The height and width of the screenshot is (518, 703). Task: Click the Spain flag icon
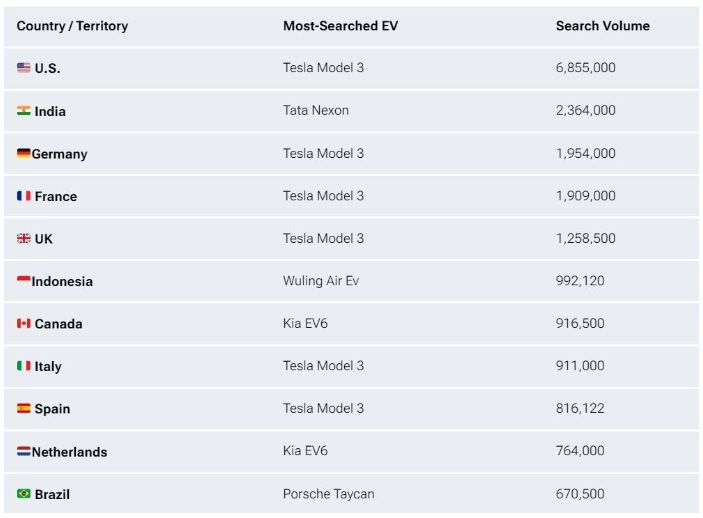pos(24,408)
